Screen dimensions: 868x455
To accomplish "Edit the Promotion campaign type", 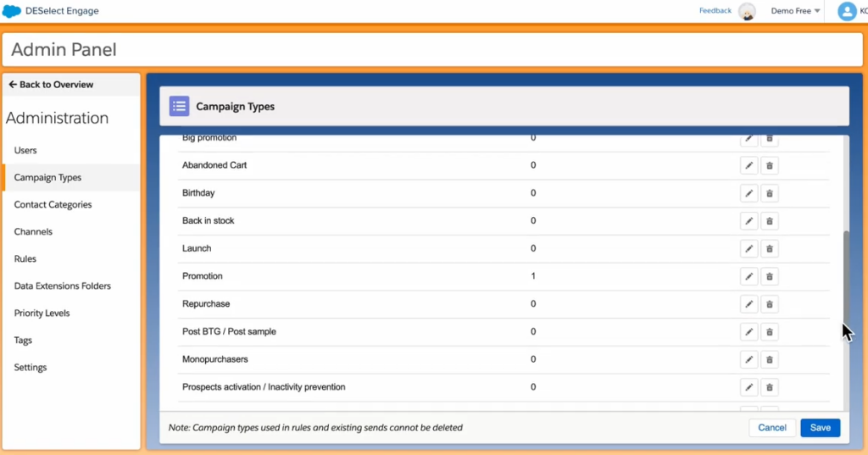I will [x=749, y=276].
